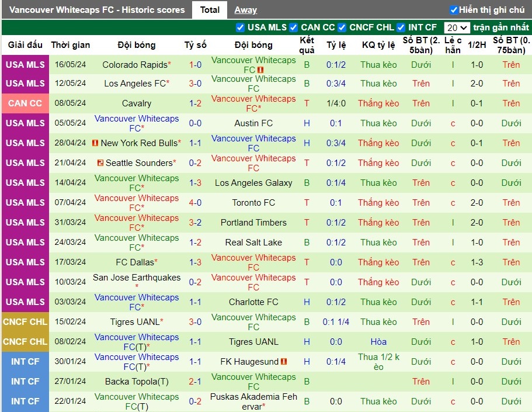The height and width of the screenshot is (412, 532).
Task: Uncheck the CNCF CHL filter
Action: [x=342, y=27]
